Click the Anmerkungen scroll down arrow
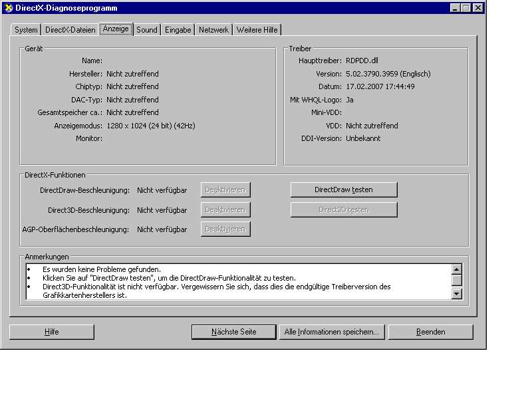 [457, 294]
